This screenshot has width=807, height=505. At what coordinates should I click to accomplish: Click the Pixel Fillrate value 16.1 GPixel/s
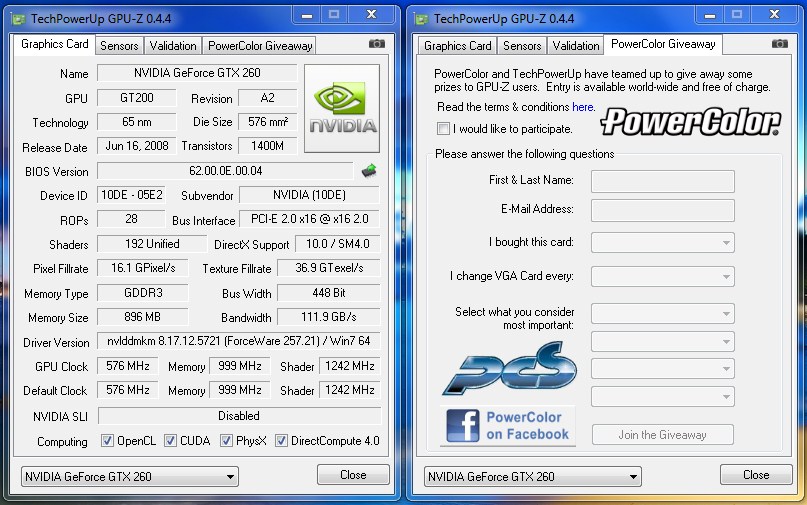point(143,268)
